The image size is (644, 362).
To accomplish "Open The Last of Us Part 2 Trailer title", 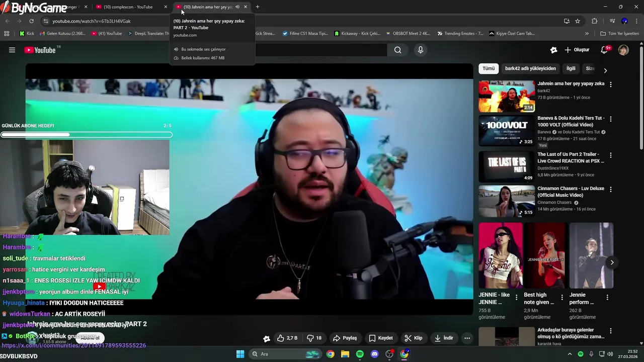I will [x=571, y=157].
